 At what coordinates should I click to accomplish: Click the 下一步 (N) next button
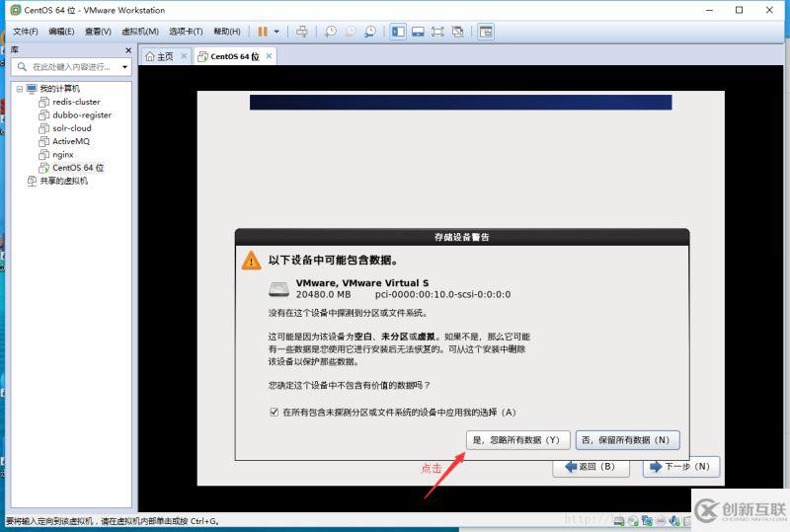pyautogui.click(x=681, y=467)
